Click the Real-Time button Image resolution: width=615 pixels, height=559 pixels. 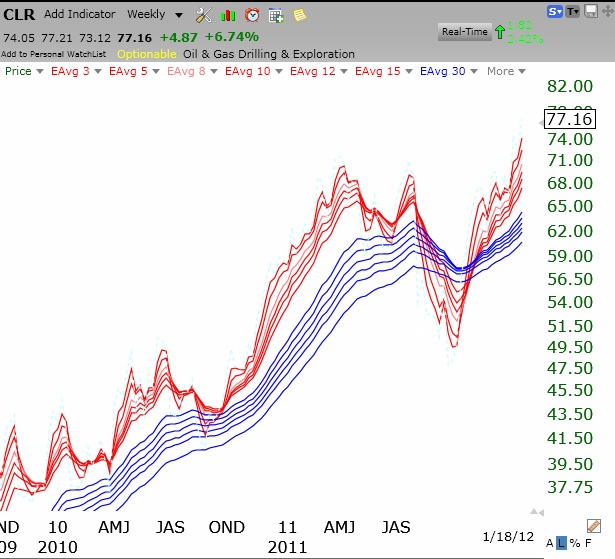tap(464, 32)
